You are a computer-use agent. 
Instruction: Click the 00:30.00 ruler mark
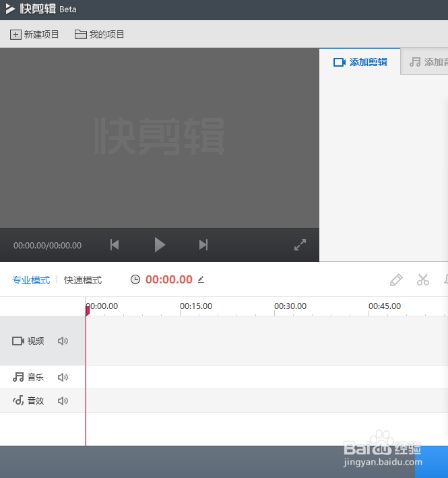point(290,306)
